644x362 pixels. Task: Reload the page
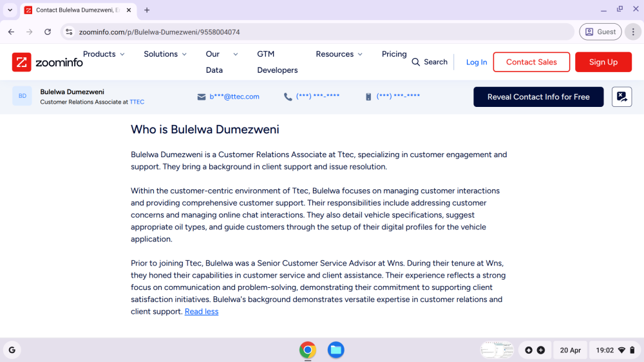tap(48, 32)
